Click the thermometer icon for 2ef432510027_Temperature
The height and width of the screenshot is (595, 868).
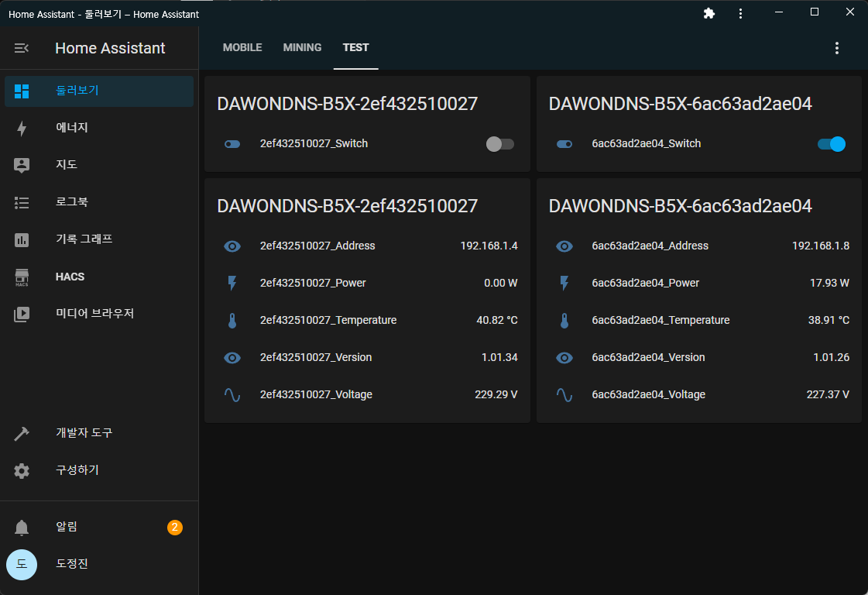pyautogui.click(x=232, y=321)
